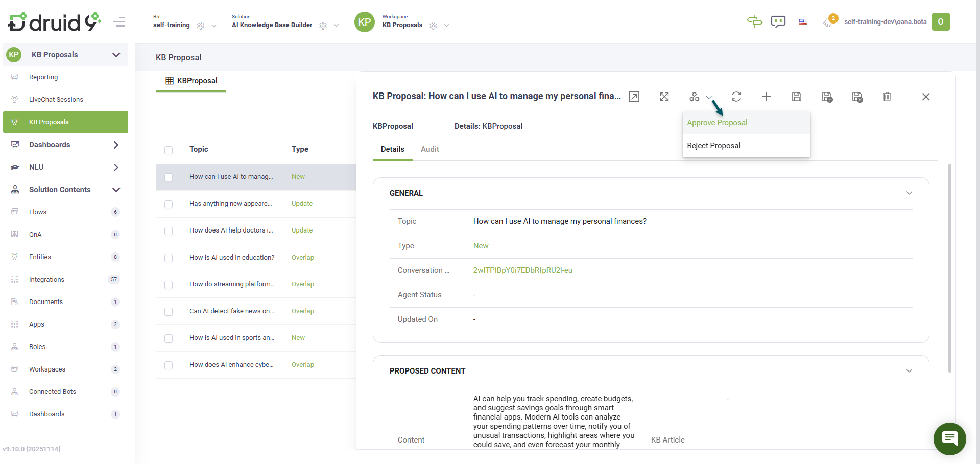
Task: Open the bot settings gear icon
Action: (x=201, y=26)
